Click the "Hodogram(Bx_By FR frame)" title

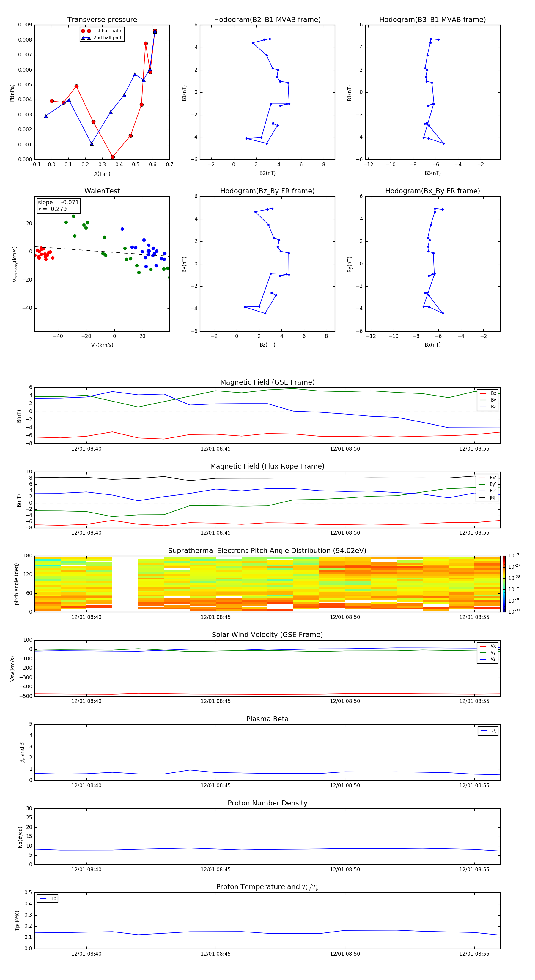pyautogui.click(x=432, y=191)
